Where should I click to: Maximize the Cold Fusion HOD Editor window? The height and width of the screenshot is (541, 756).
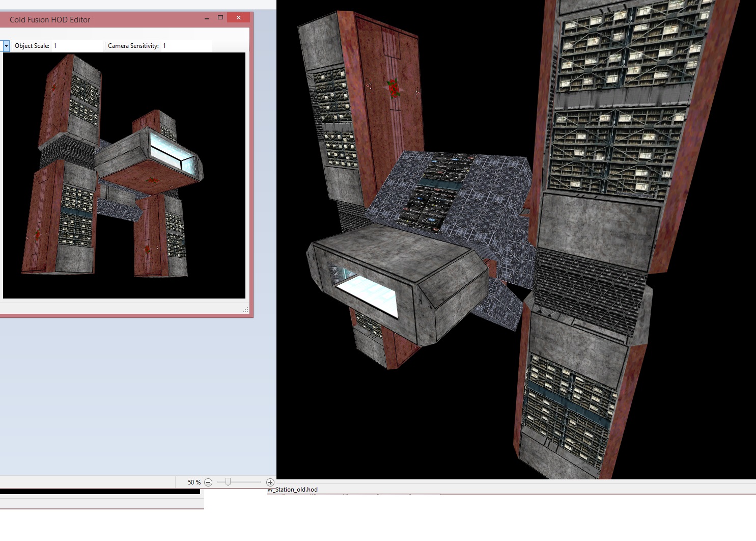(220, 18)
